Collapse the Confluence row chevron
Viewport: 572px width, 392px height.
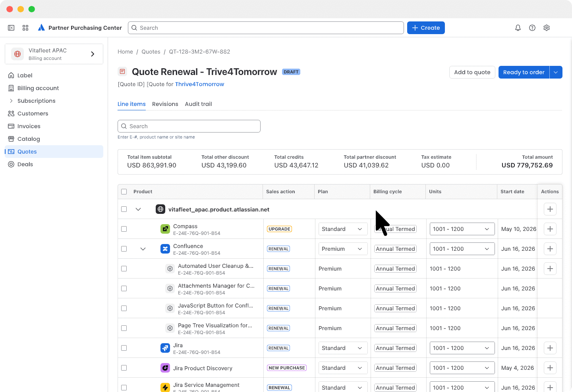(x=143, y=249)
